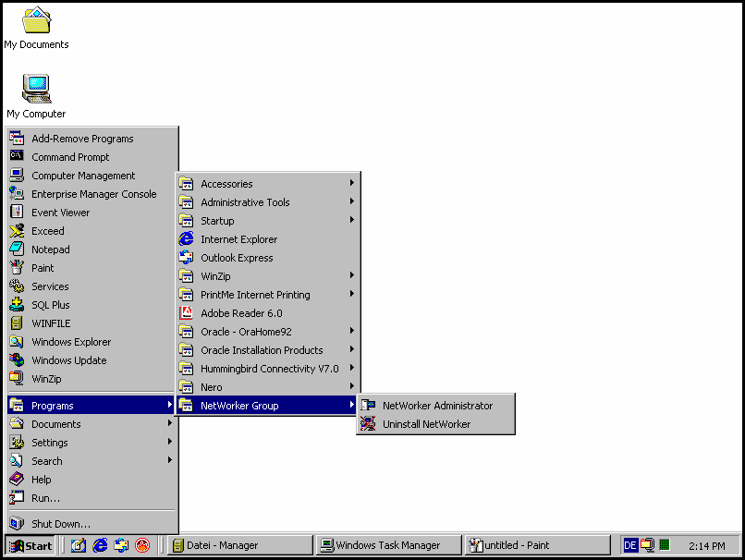Launch Command Prompt via its icon
The image size is (745, 560).
[x=17, y=156]
